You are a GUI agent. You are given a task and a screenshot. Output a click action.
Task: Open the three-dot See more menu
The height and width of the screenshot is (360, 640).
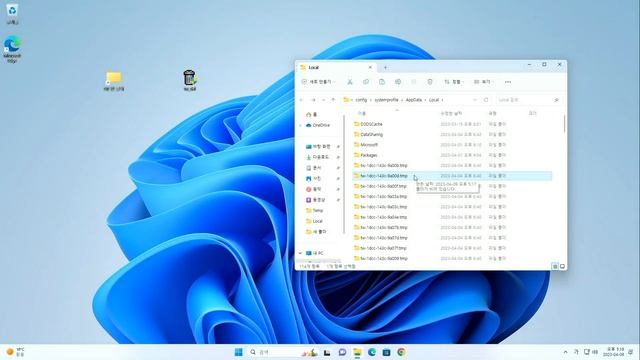coord(508,82)
